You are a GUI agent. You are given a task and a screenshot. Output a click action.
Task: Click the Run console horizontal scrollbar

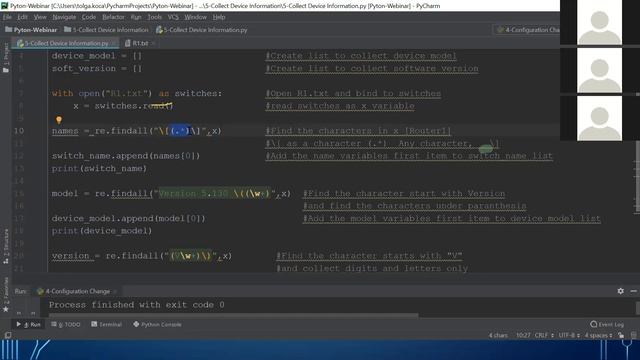click(x=233, y=315)
